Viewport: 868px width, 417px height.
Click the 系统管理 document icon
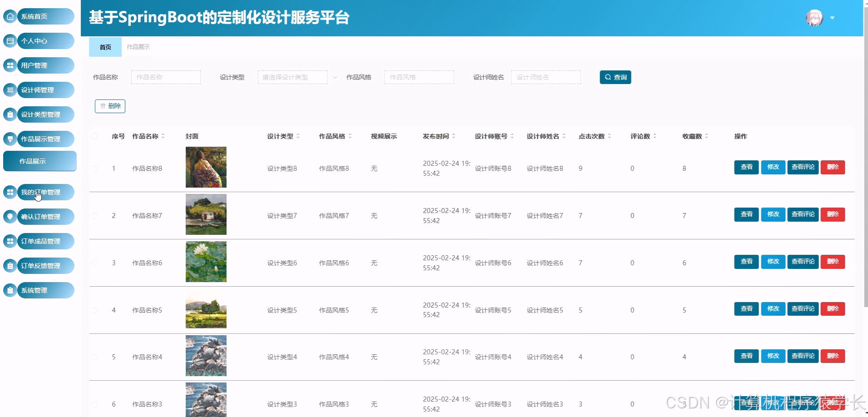pos(10,290)
